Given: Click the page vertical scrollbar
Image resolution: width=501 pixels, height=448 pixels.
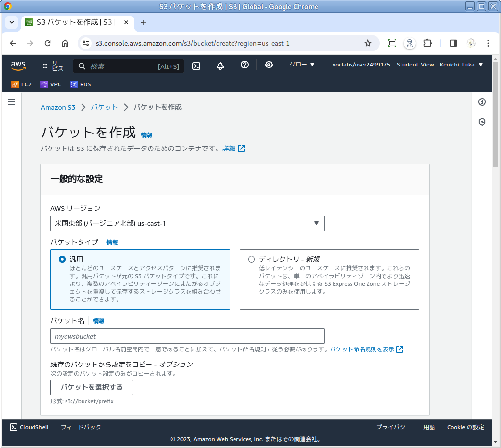Looking at the screenshot, I should pyautogui.click(x=495, y=116).
